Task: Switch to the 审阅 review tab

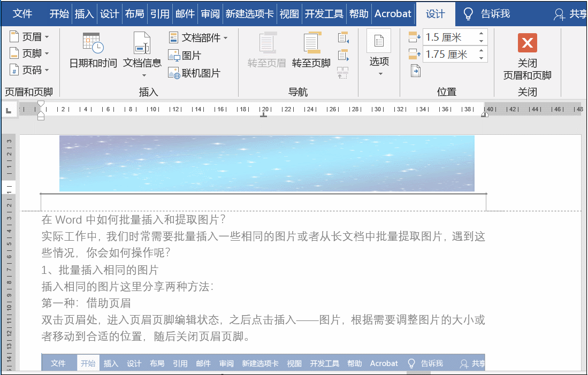Action: point(210,14)
